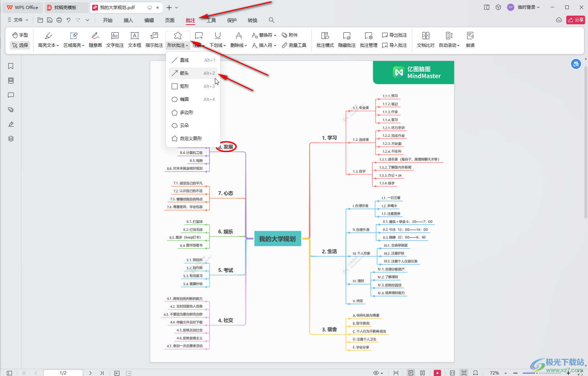Select 矩形 rectangle from shape menu
588x376 pixels.
click(193, 86)
